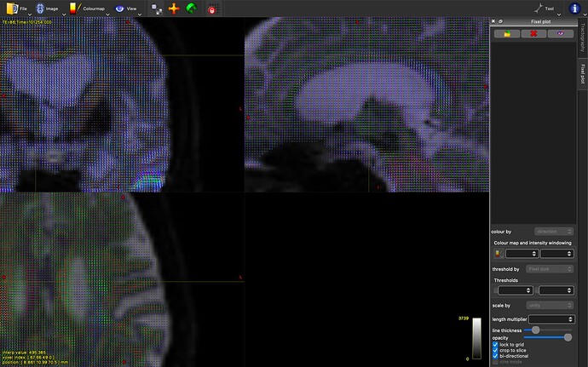The height and width of the screenshot is (367, 588).
Task: Remove fixel image with red X button
Action: 533,34
